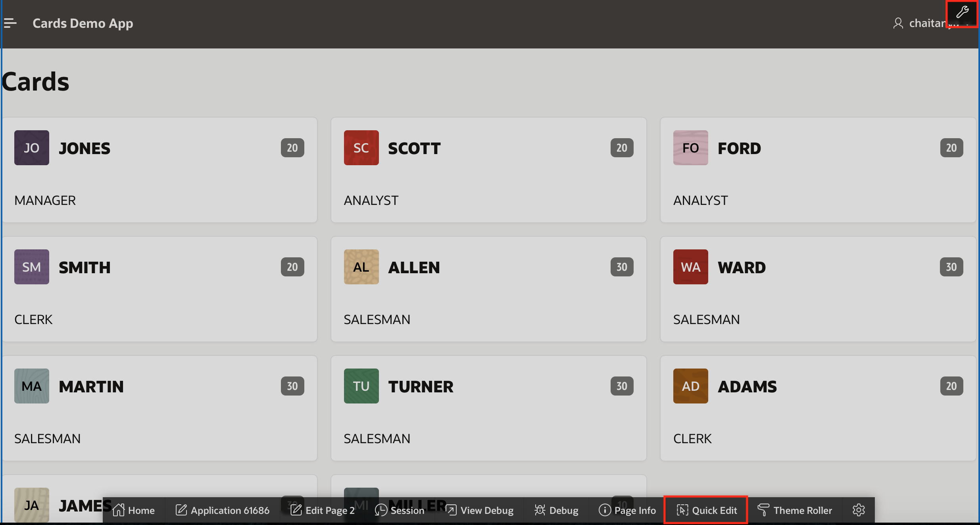Click View Debug button
Image resolution: width=980 pixels, height=525 pixels.
[x=480, y=510]
